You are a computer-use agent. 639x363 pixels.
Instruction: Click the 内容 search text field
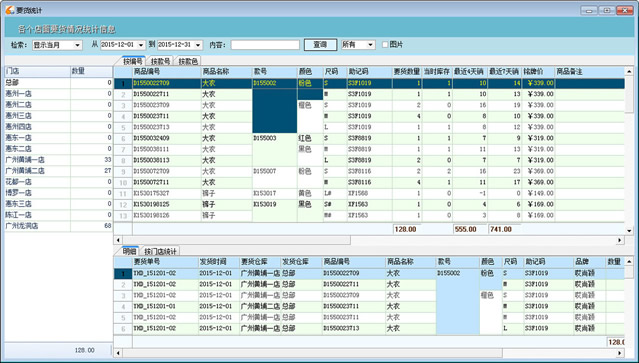click(265, 45)
